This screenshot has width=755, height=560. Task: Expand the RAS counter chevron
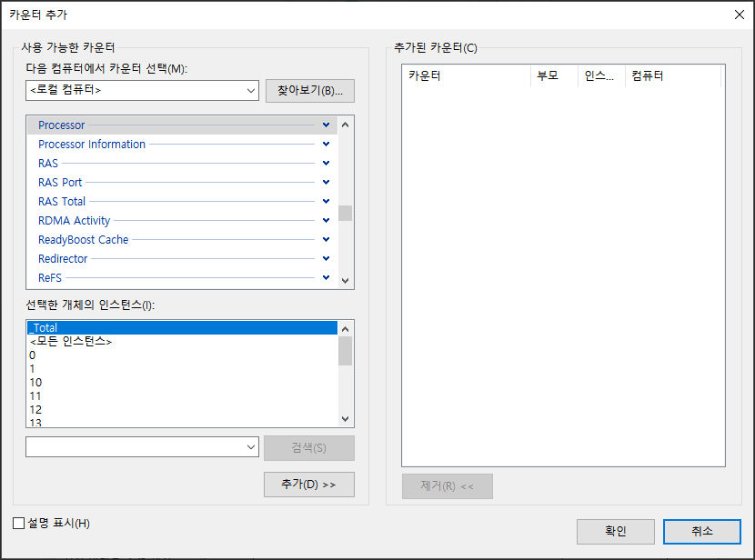326,163
